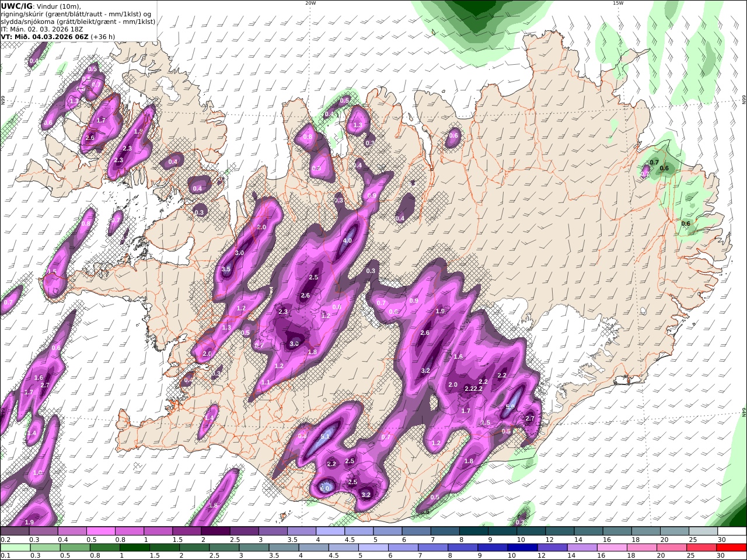The height and width of the screenshot is (560, 747).
Task: Click the '20W' longitude label
Action: (310, 3)
